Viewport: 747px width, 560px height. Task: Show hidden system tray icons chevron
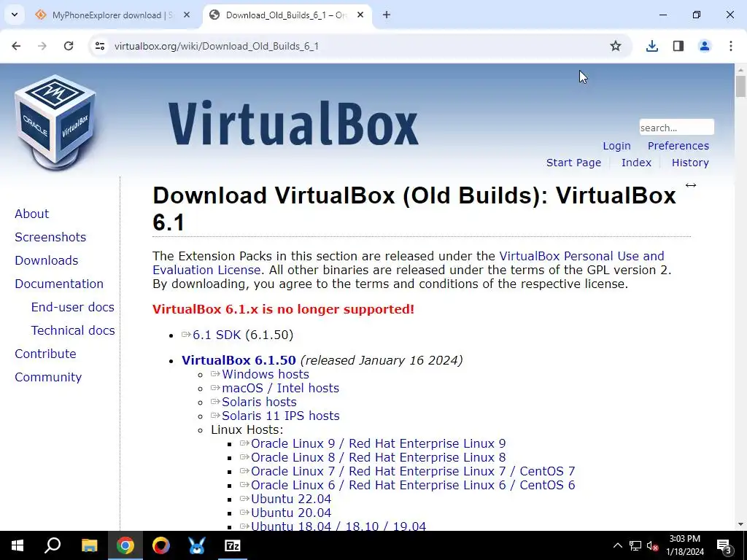pos(617,545)
